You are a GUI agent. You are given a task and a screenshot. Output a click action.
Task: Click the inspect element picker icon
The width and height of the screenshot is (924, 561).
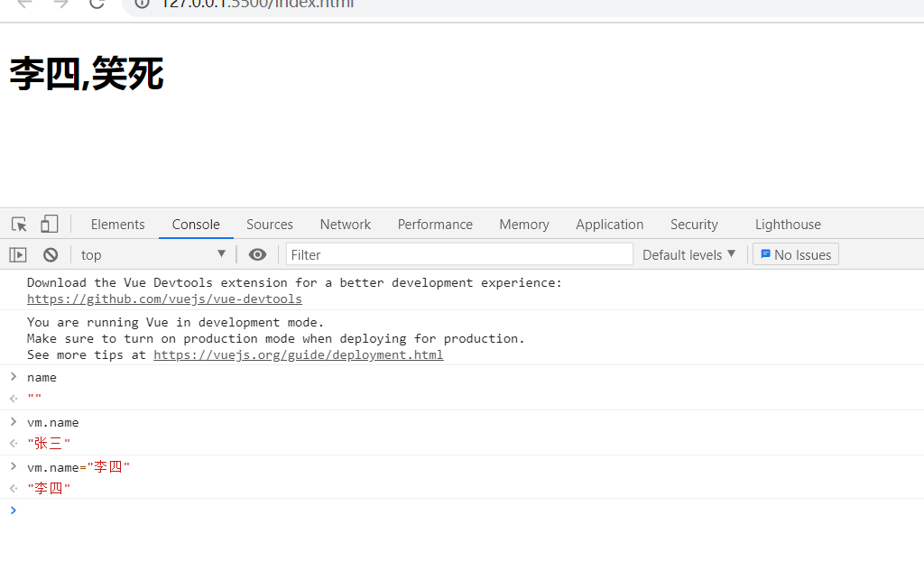coord(19,225)
